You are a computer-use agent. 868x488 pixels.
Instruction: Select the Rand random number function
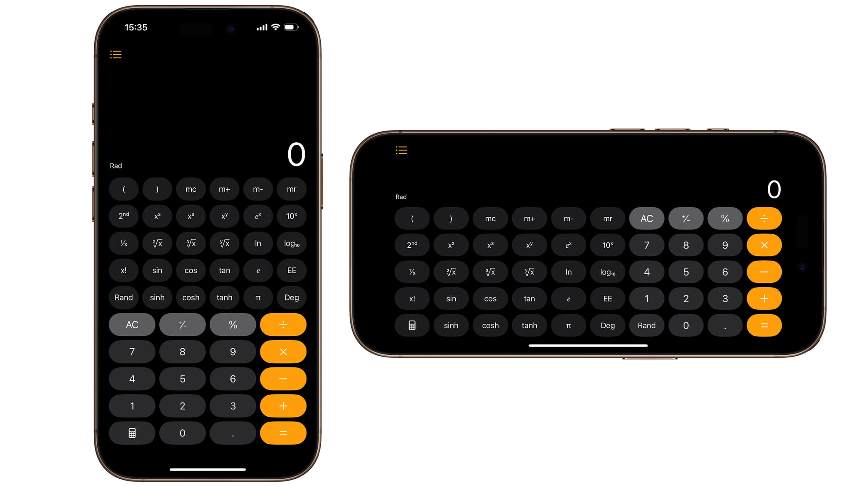pyautogui.click(x=123, y=297)
